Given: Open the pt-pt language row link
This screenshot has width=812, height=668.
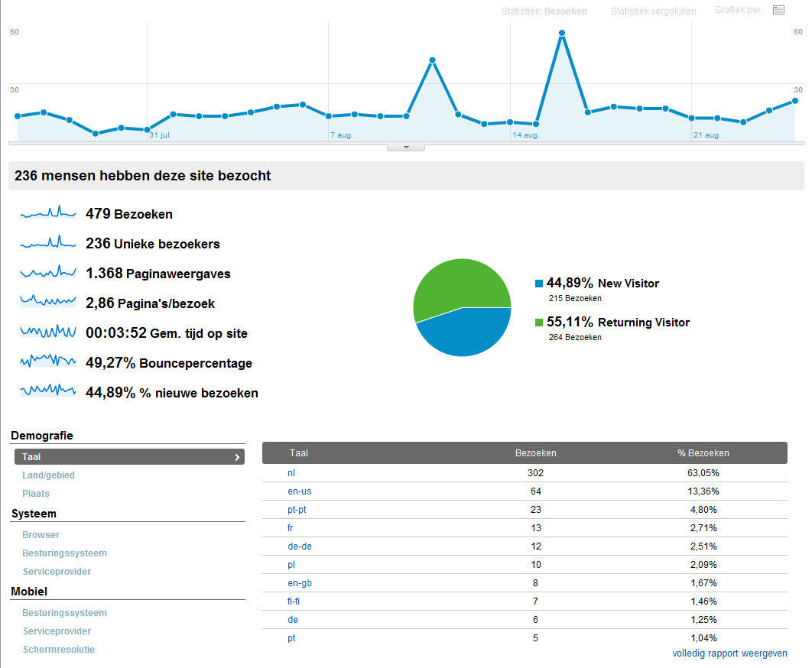Looking at the screenshot, I should [297, 510].
